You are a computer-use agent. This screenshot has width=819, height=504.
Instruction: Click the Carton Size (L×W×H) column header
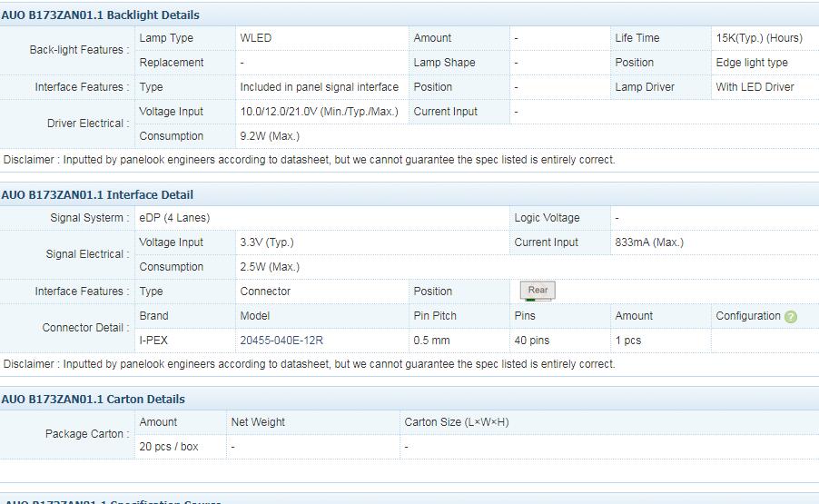pos(457,422)
